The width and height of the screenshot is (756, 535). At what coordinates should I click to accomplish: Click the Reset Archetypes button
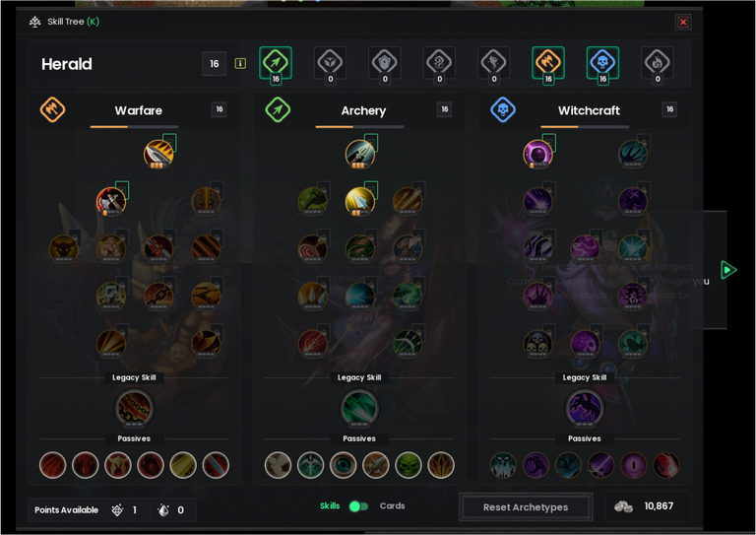[526, 507]
